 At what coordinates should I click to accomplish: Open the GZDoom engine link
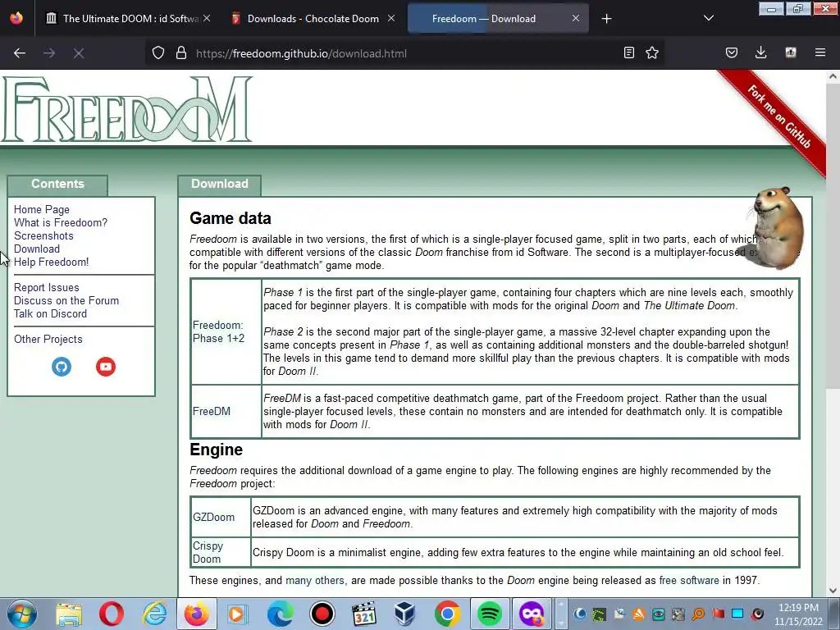click(x=214, y=517)
